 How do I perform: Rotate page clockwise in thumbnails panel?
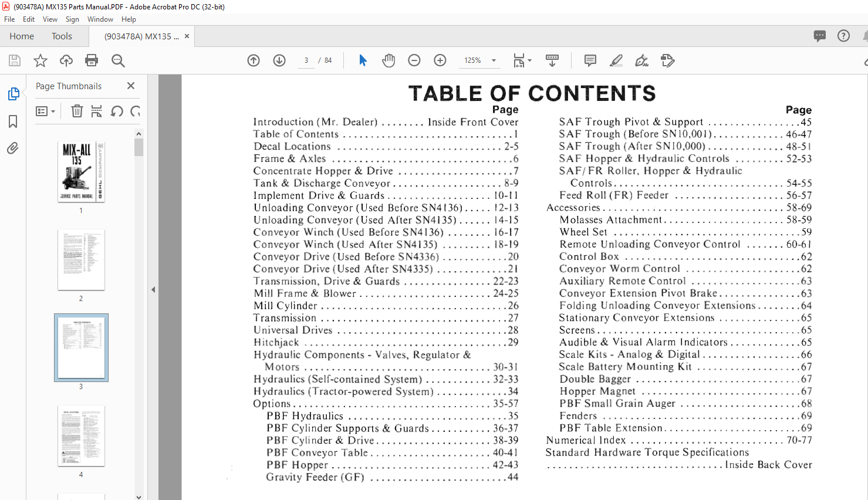click(136, 111)
